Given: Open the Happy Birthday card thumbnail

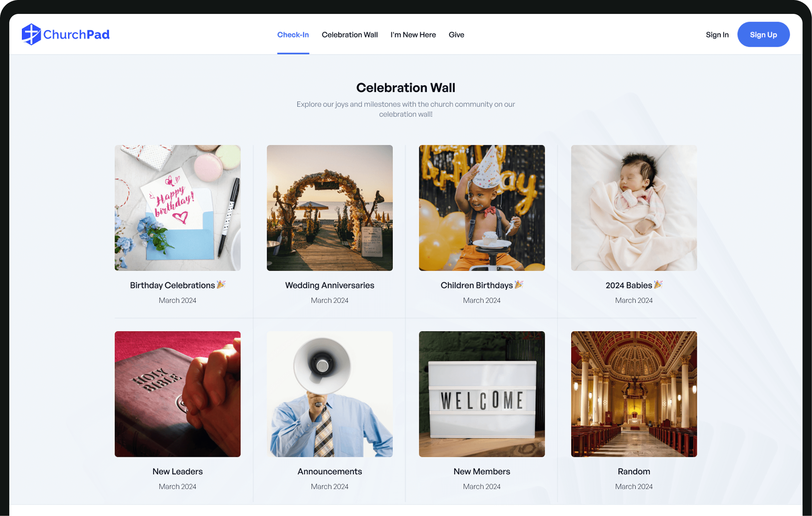Looking at the screenshot, I should coord(177,208).
